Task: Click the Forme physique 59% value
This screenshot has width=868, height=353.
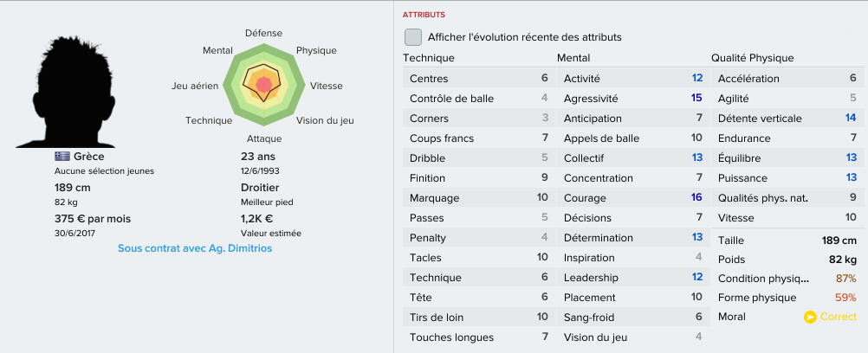Action: [x=845, y=298]
